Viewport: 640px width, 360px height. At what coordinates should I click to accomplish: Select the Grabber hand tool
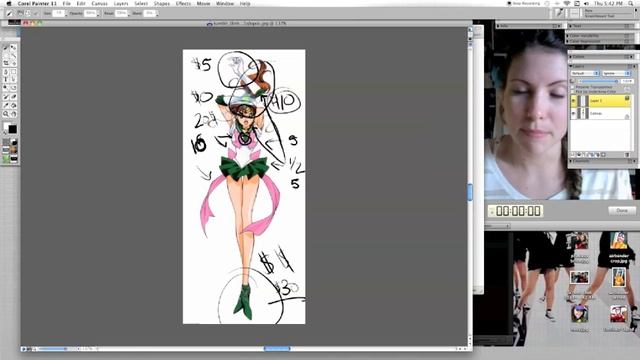point(13,114)
